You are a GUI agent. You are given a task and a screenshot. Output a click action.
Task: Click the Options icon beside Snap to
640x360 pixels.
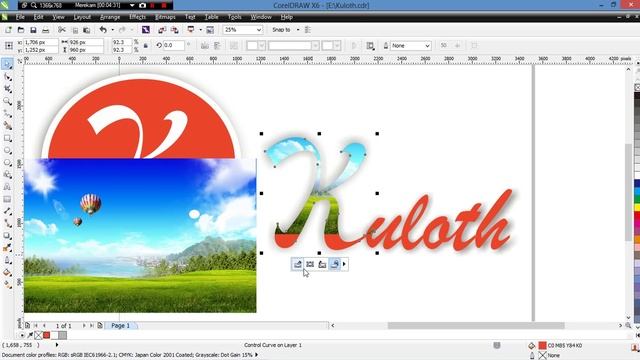(308, 30)
